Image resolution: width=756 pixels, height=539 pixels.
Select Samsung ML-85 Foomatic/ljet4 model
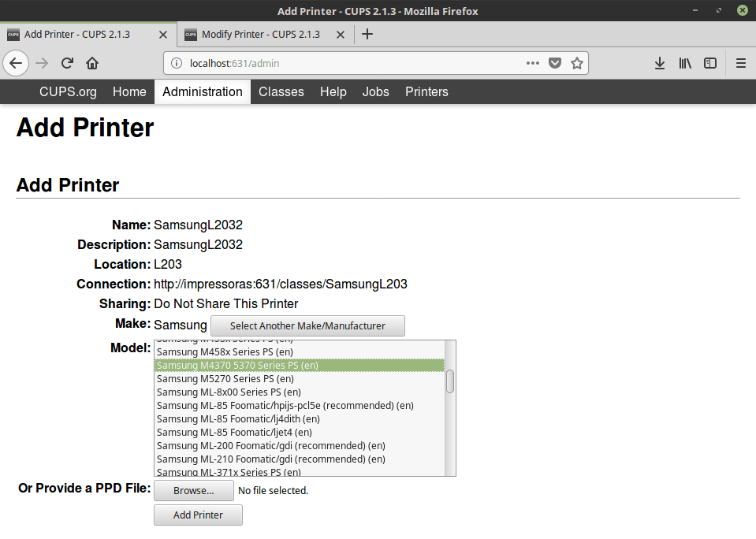299,433
